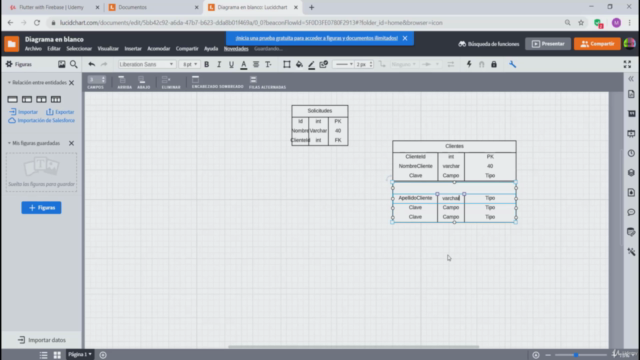Select the two equal columns entity shape

click(41, 99)
